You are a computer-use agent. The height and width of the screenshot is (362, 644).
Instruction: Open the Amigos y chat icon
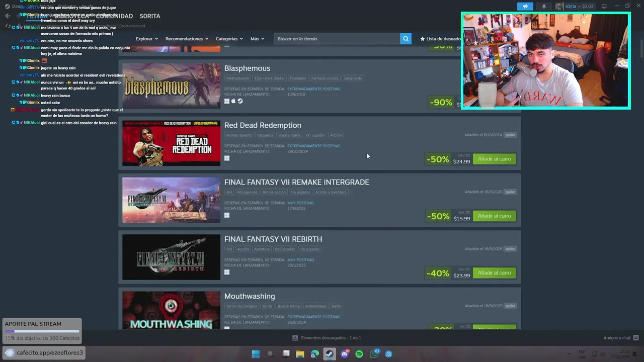pos(636,338)
